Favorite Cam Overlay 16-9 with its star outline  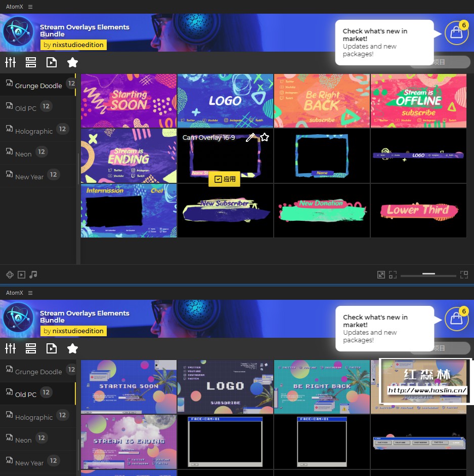265,137
